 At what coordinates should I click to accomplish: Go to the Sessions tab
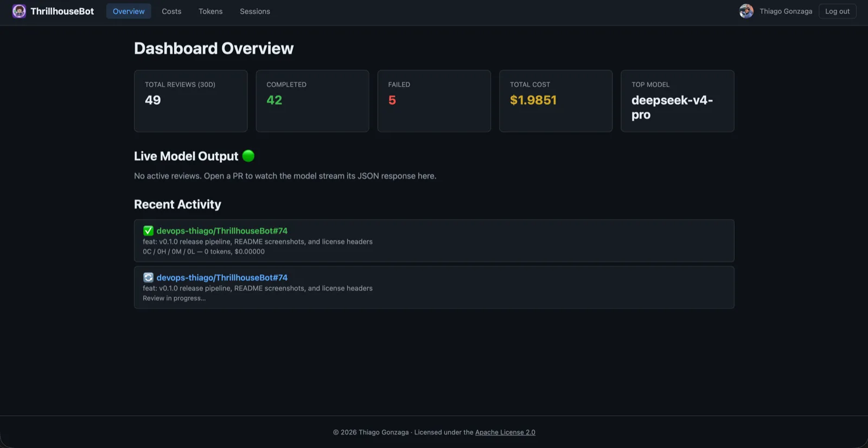click(255, 11)
